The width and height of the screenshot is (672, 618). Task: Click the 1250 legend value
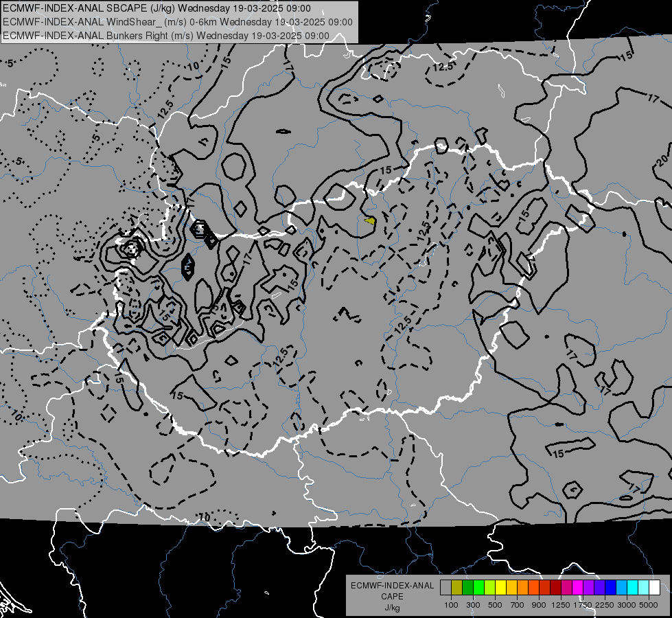[561, 605]
